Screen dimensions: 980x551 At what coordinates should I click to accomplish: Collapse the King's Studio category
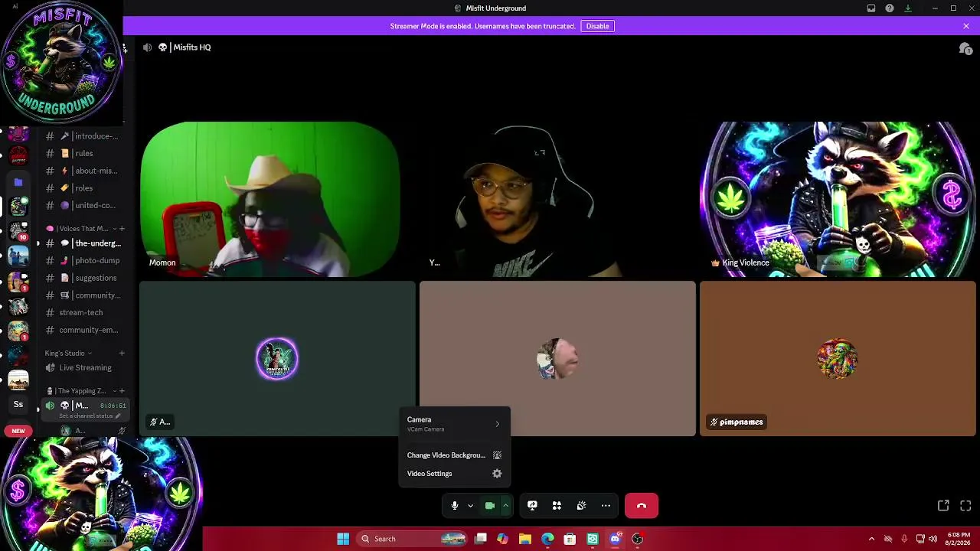point(68,354)
